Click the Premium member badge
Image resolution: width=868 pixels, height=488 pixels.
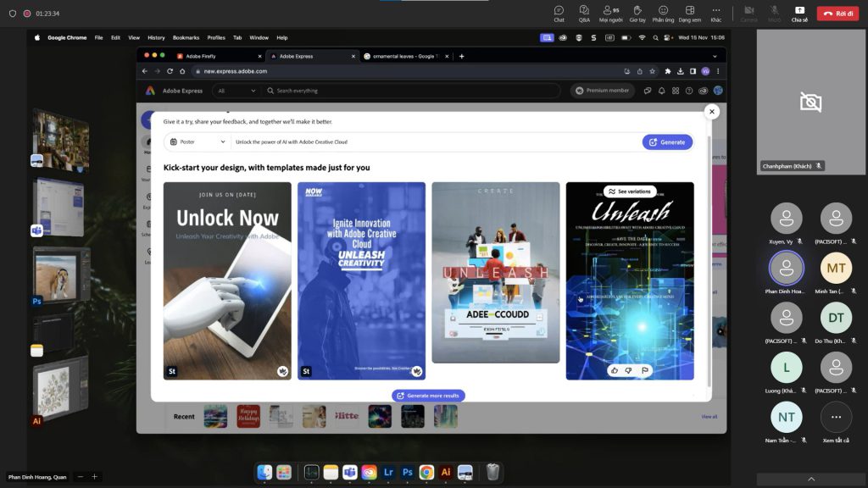click(x=603, y=91)
